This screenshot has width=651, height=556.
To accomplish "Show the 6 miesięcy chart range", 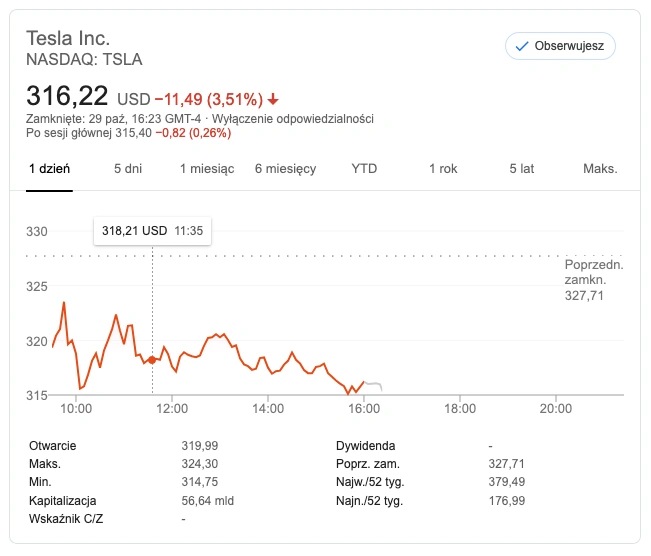I will pos(285,169).
